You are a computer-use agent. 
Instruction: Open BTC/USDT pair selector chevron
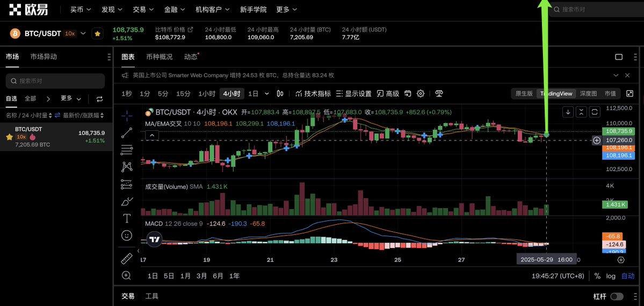(83, 33)
